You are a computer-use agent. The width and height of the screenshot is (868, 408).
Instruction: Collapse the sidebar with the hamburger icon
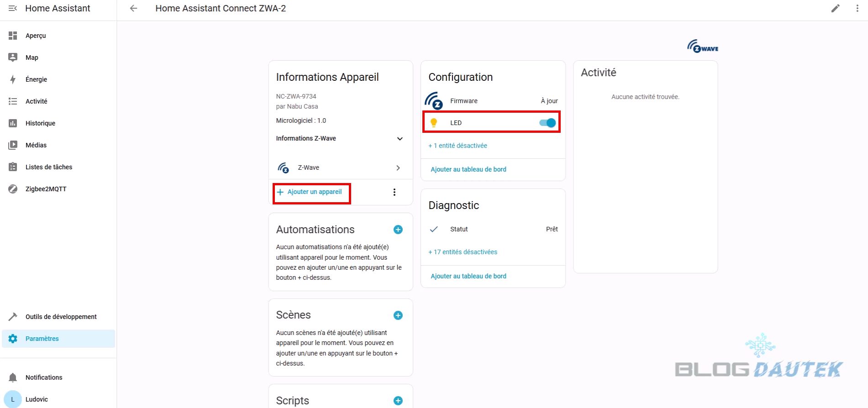coord(13,8)
